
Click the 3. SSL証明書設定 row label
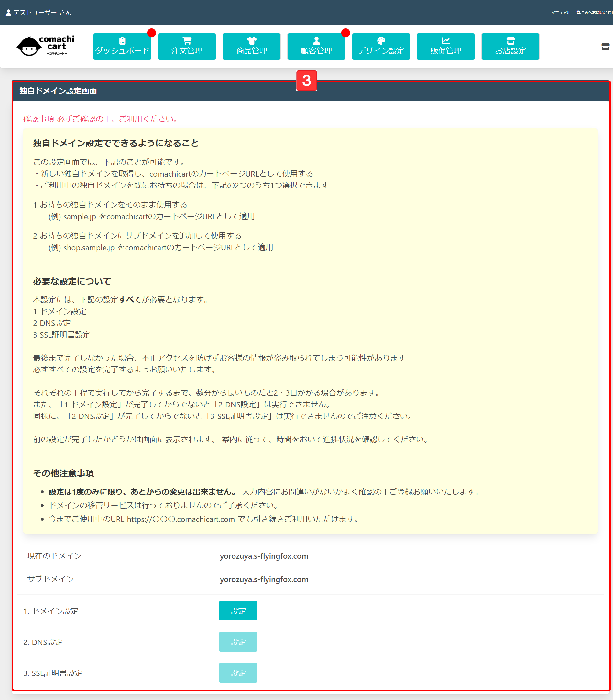tap(53, 673)
